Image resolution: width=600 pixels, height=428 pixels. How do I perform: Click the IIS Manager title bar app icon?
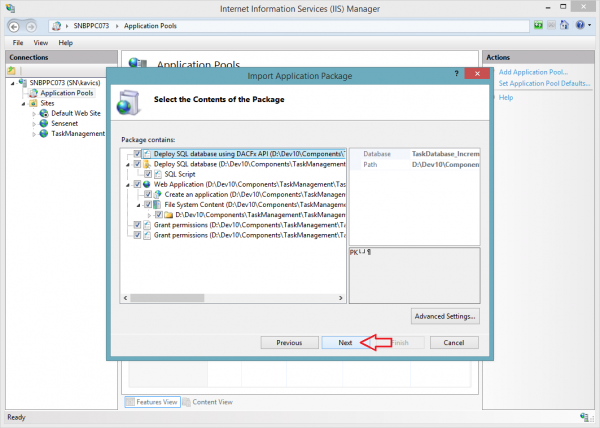pos(11,8)
